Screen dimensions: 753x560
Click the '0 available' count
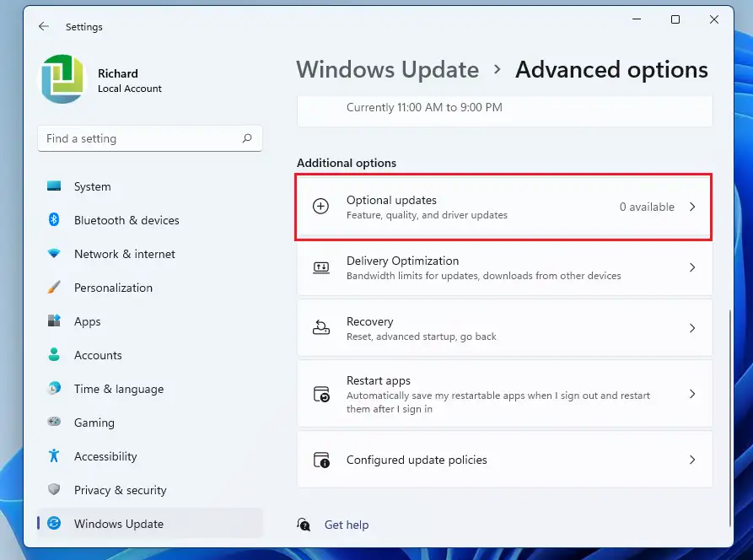647,207
